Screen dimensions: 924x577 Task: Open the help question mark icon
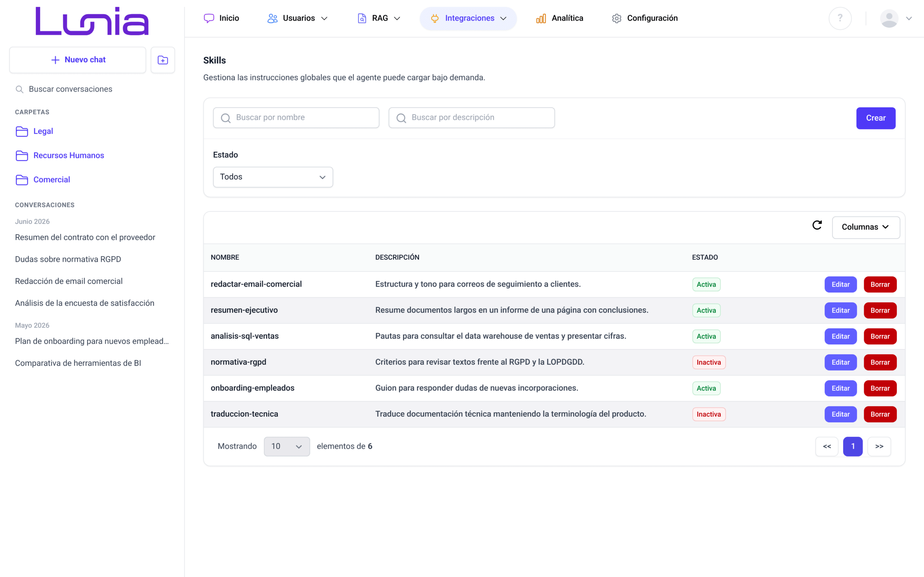point(840,18)
